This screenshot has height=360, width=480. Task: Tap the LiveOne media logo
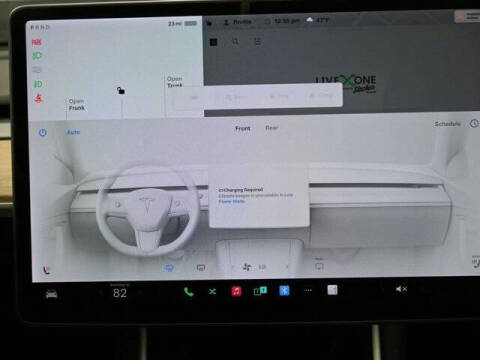click(346, 83)
